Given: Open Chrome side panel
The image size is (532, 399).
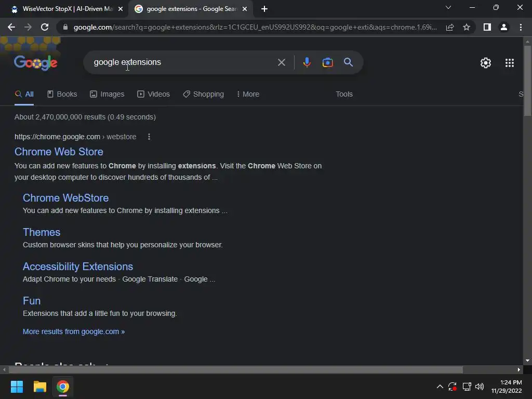Looking at the screenshot, I should point(487,27).
